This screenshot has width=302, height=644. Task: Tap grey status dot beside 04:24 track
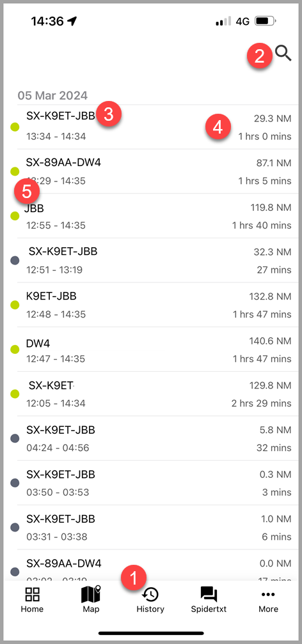(x=15, y=438)
